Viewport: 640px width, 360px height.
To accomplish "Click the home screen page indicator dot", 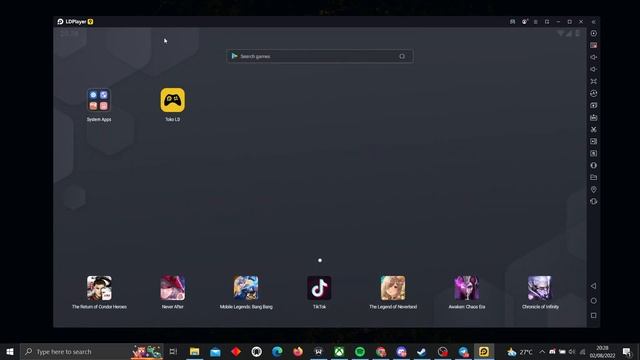I will tap(320, 260).
